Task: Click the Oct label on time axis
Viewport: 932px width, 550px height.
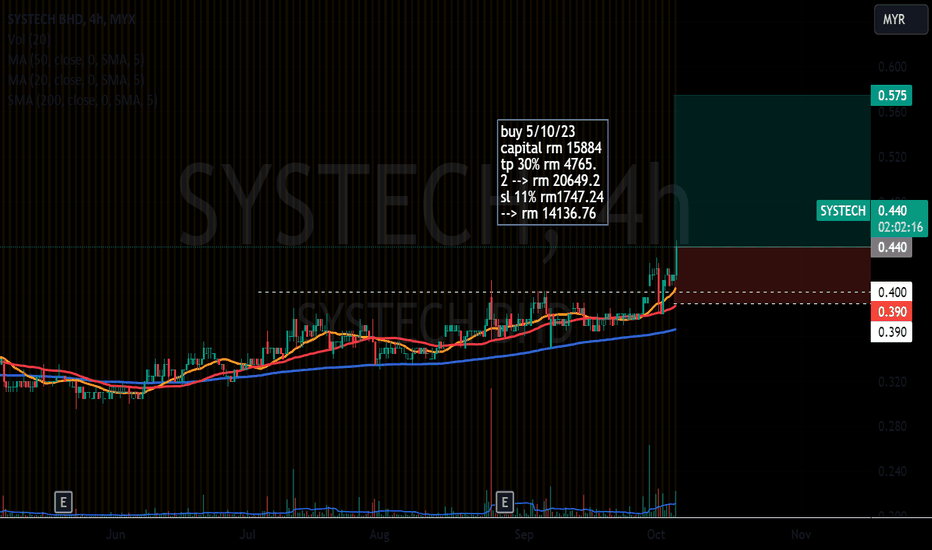Action: point(656,534)
